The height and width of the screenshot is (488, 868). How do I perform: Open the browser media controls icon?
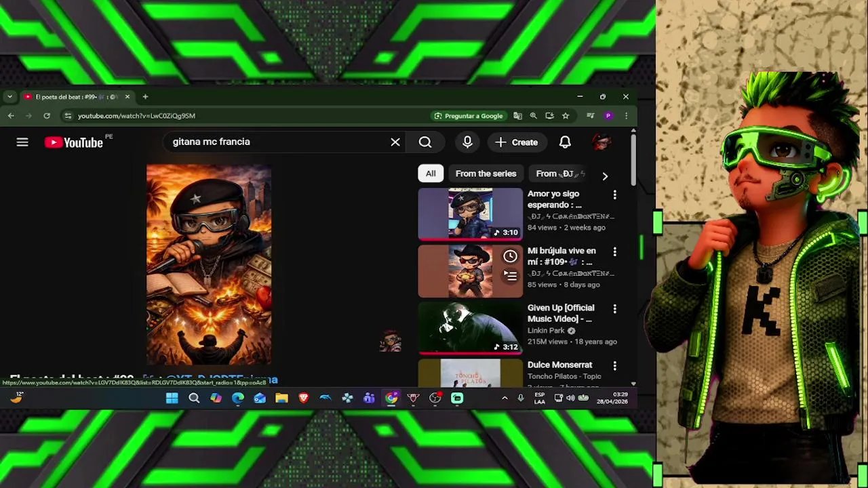(590, 116)
